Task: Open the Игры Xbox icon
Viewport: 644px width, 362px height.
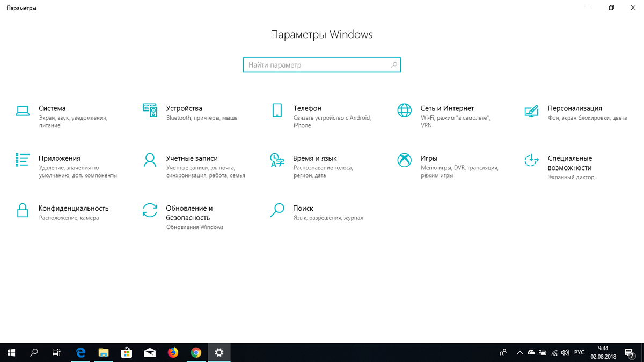Action: (x=404, y=160)
